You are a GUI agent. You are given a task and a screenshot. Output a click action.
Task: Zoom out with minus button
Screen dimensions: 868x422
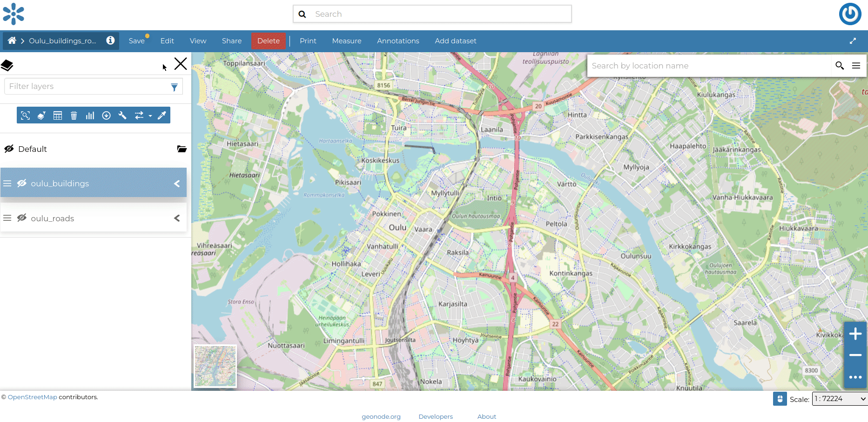pos(855,355)
